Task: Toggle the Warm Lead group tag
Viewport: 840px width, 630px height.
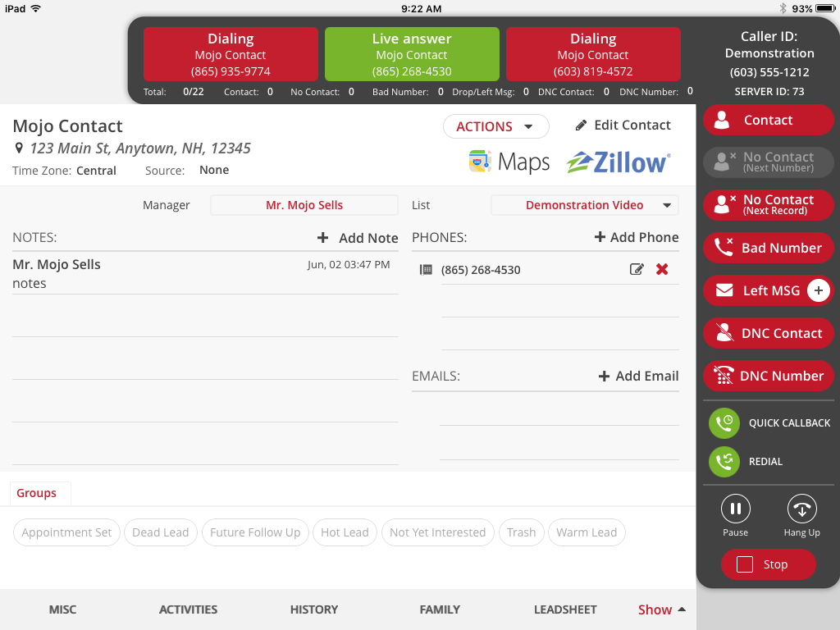Action: point(587,532)
